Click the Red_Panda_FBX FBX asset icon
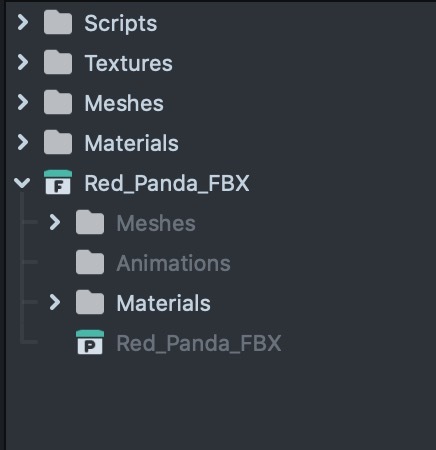The height and width of the screenshot is (450, 436). 58,182
